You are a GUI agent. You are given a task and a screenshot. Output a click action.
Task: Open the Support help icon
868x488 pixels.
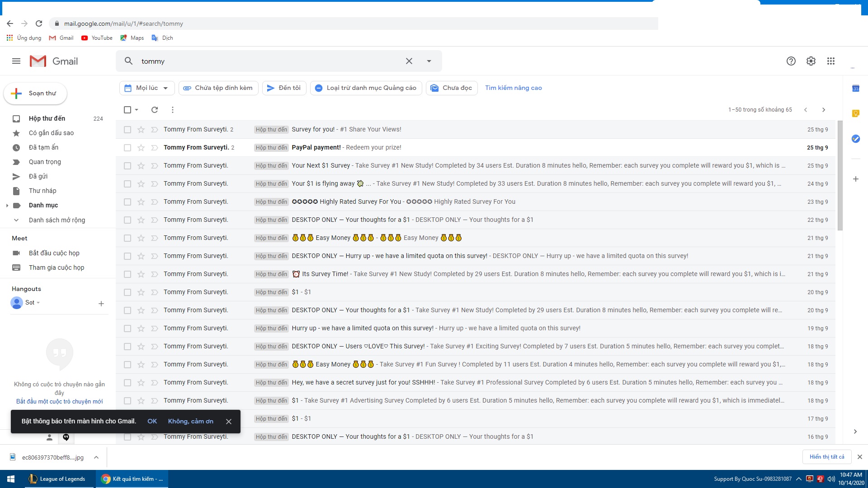click(x=791, y=61)
